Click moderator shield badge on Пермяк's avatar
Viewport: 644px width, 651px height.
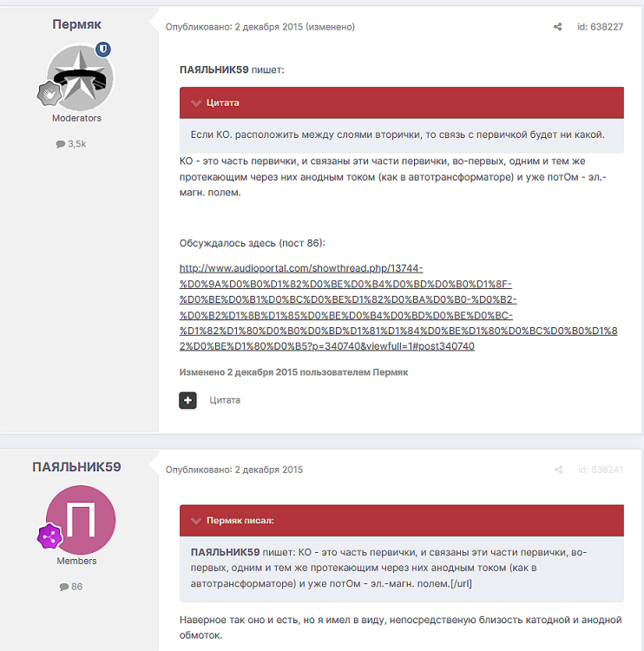pos(103,49)
